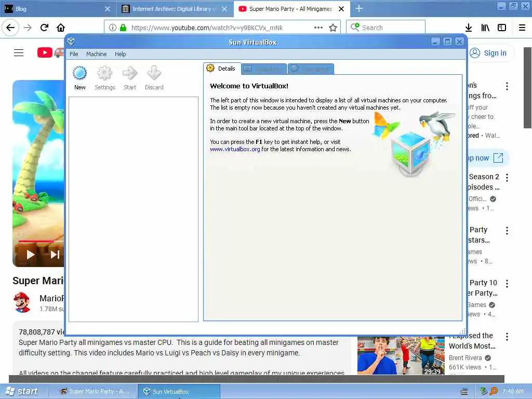Close the Internet Archive browser tab
This screenshot has width=532, height=399.
(224, 9)
